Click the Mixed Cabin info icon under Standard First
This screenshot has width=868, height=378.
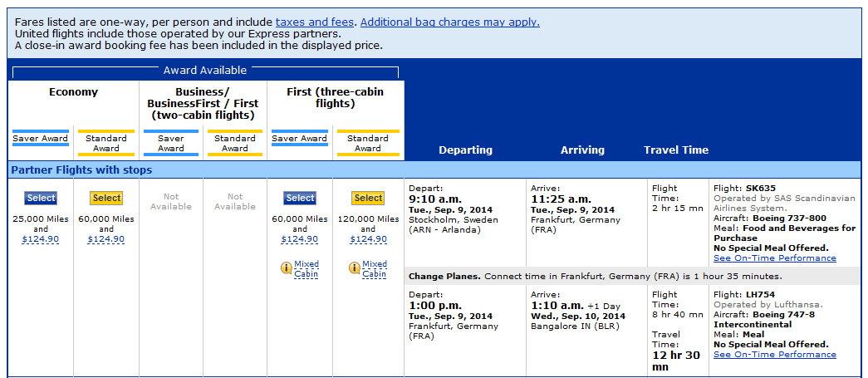355,268
